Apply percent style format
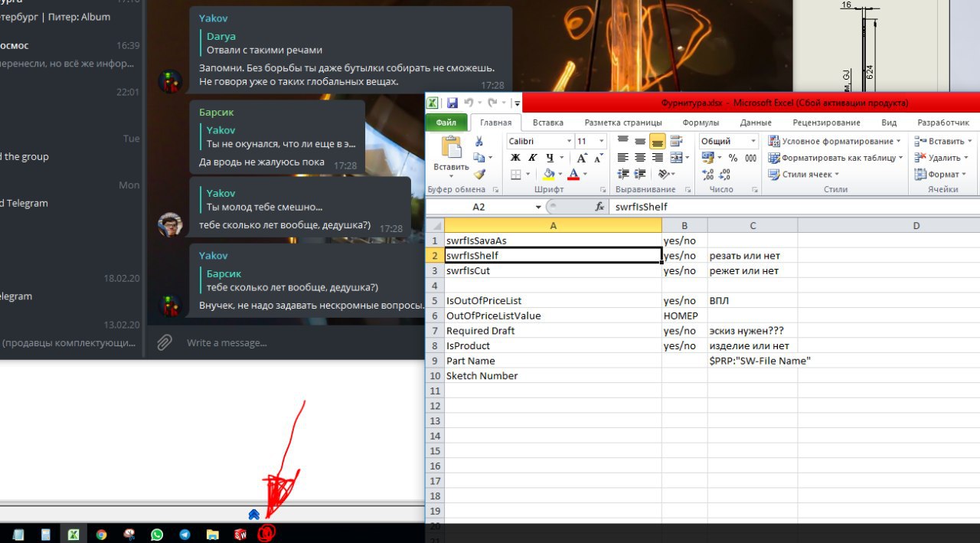The height and width of the screenshot is (543, 980). point(733,158)
